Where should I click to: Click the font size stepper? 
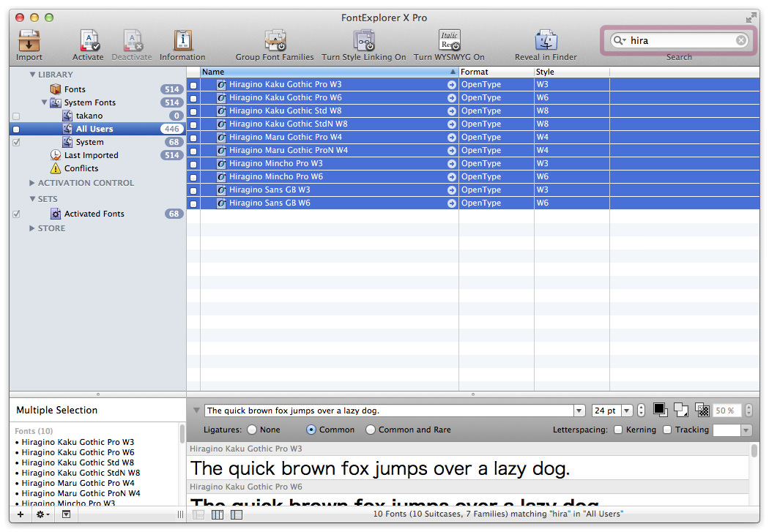coord(641,411)
